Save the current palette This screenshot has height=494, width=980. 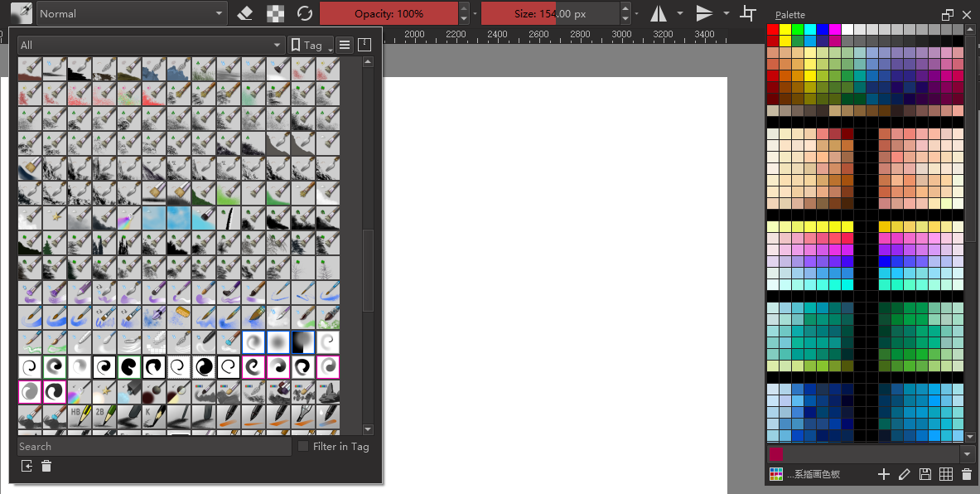point(924,474)
